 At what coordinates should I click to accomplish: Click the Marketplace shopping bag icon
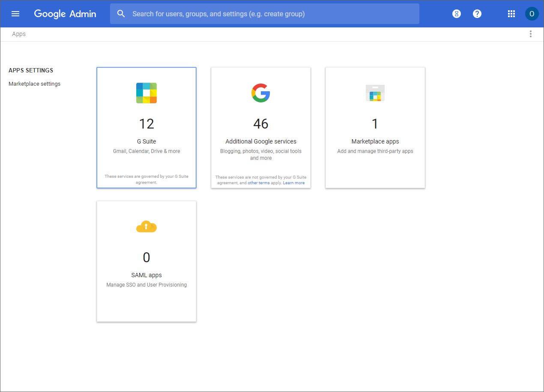[375, 93]
